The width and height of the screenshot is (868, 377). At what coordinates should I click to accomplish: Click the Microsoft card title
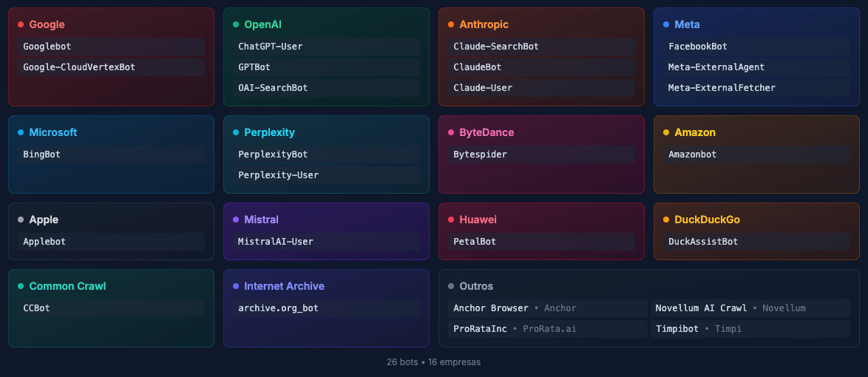(53, 132)
